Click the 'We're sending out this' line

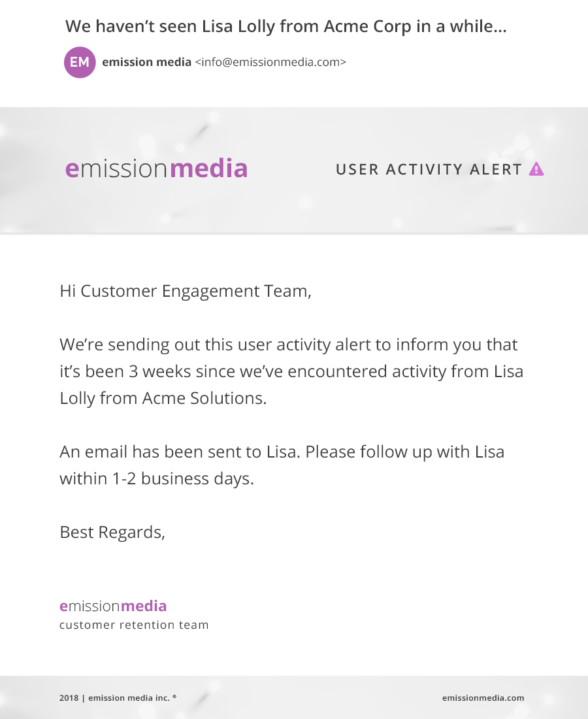(289, 345)
